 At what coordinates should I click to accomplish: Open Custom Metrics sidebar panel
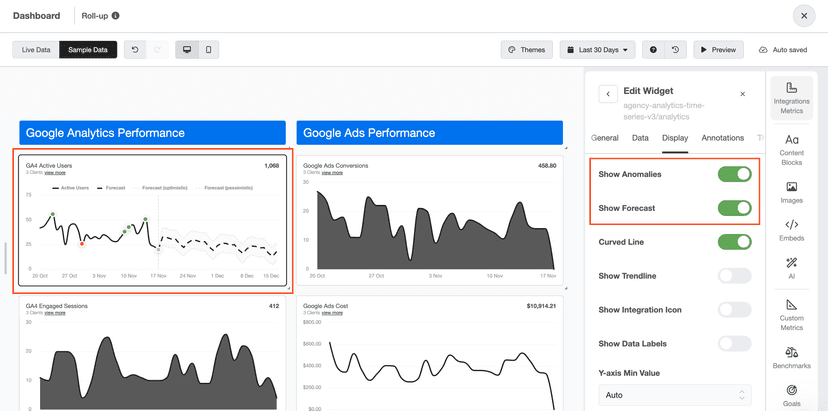[x=792, y=315]
